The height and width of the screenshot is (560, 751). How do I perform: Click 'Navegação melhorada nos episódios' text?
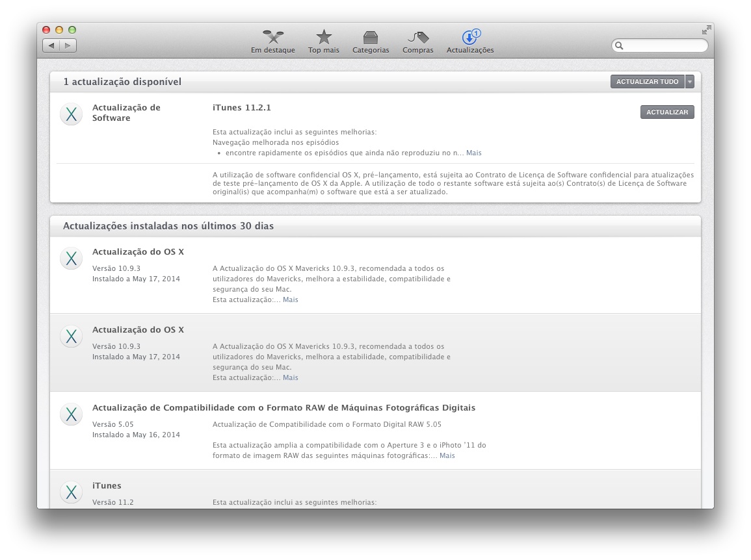click(x=276, y=143)
